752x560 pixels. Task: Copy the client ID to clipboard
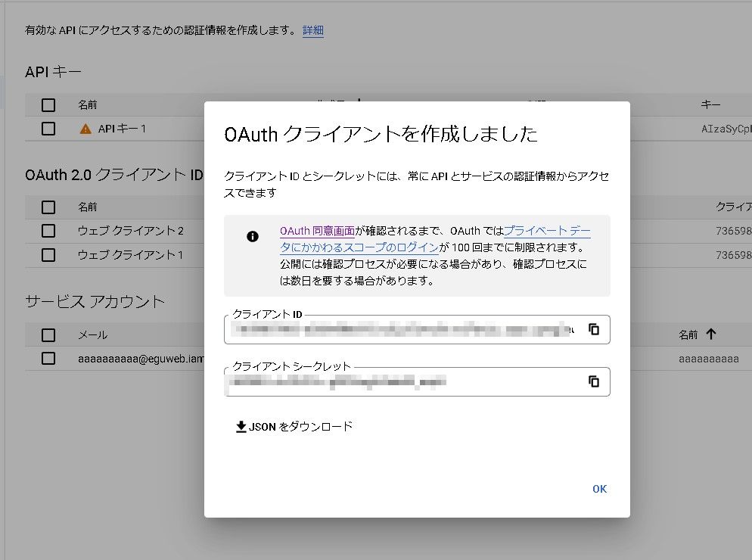tap(594, 329)
